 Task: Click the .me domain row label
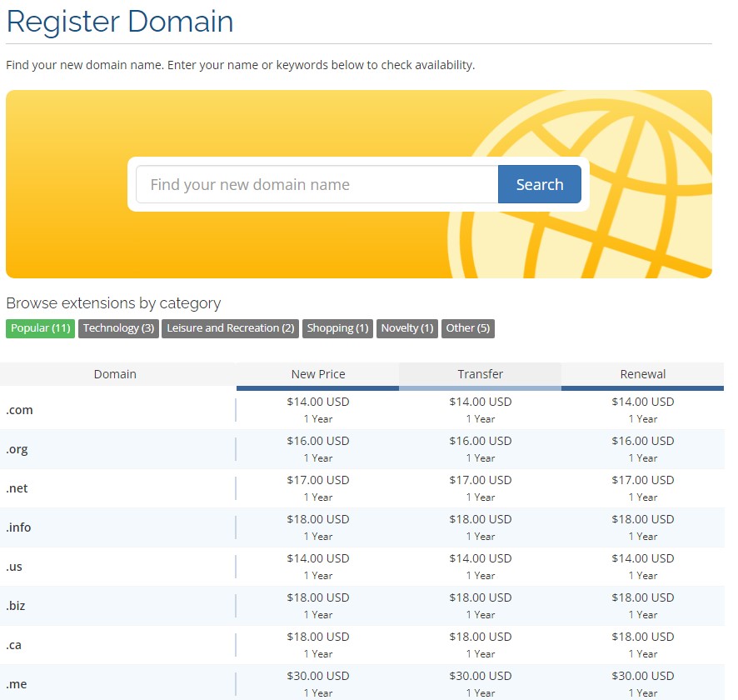[17, 684]
